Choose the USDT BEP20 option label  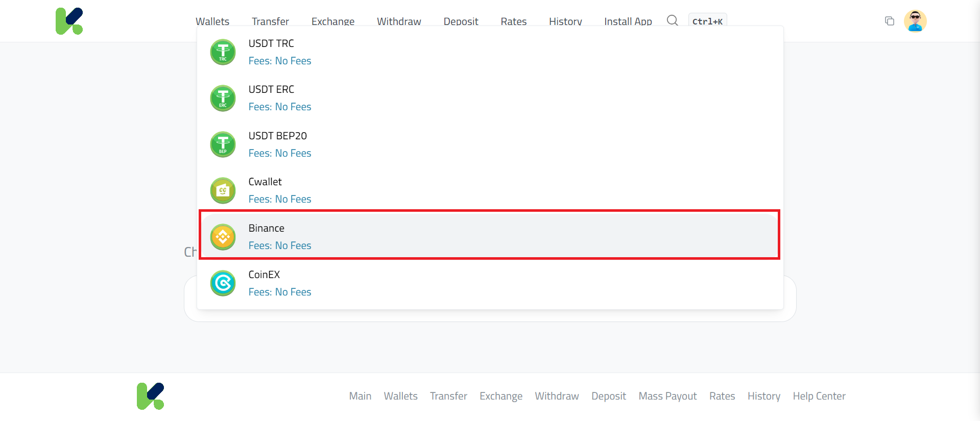(x=278, y=136)
